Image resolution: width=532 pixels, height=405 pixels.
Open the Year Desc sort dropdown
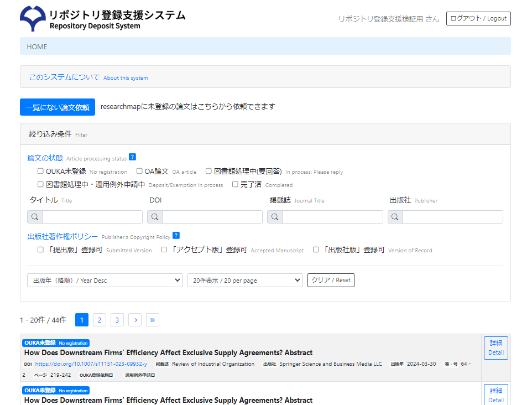105,281
